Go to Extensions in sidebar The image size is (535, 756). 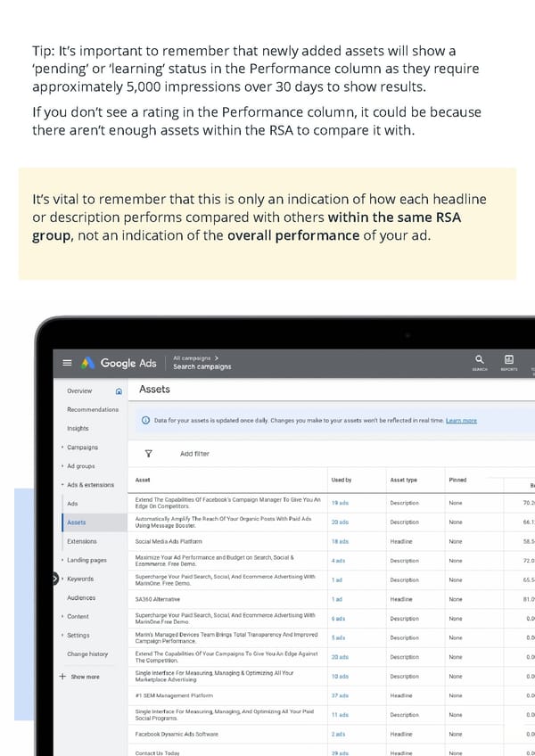pyautogui.click(x=82, y=541)
